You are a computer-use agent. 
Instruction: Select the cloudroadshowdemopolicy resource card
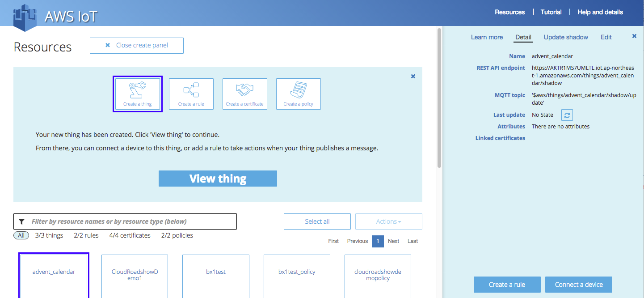(x=378, y=276)
